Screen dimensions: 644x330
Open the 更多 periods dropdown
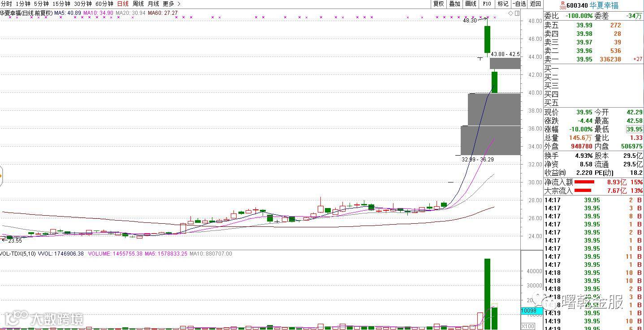172,4
